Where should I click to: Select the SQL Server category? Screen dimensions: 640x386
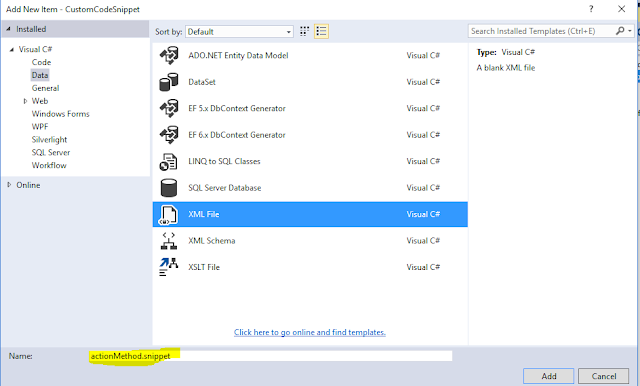[x=51, y=152]
